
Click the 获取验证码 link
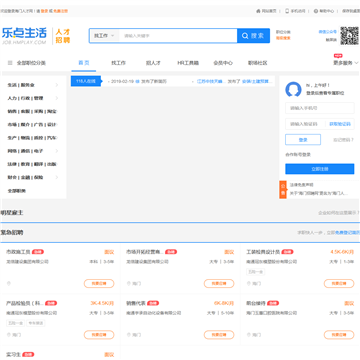pos(340,124)
